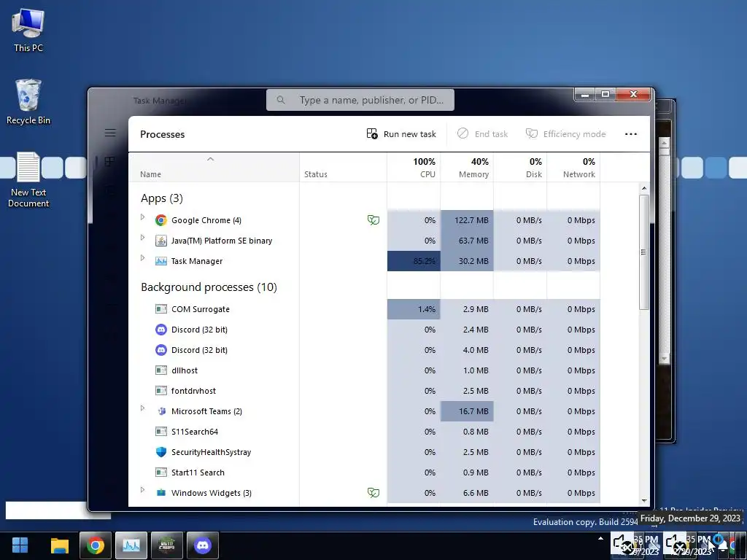
Task: Click the SecurityHealthSystray shield icon
Action: click(x=161, y=452)
